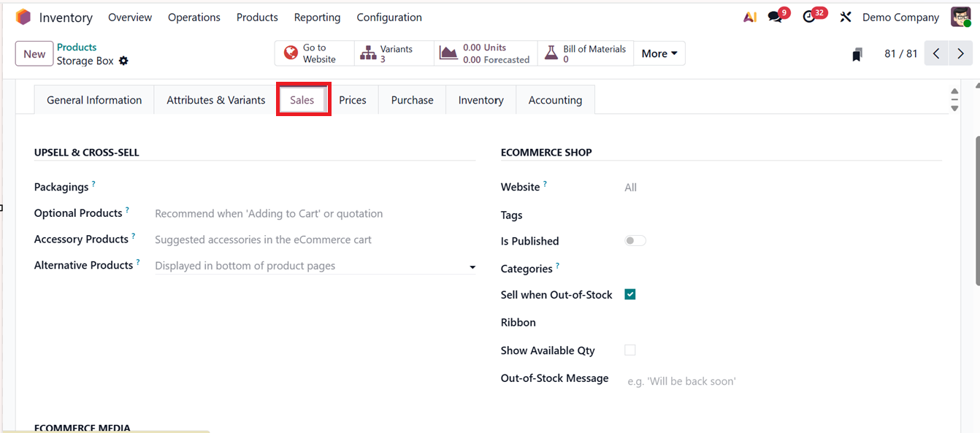Open the Inventory app home via logo icon
Screen dimensions: 980x433
[x=23, y=16]
